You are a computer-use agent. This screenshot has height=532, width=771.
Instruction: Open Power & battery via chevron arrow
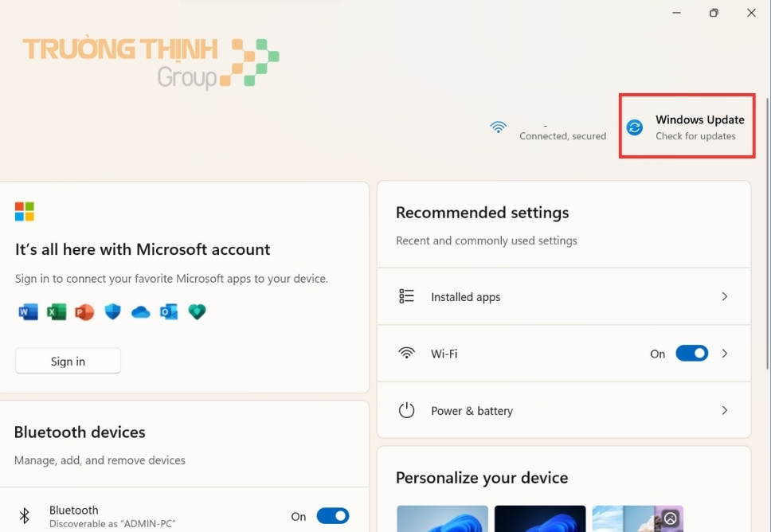point(725,410)
